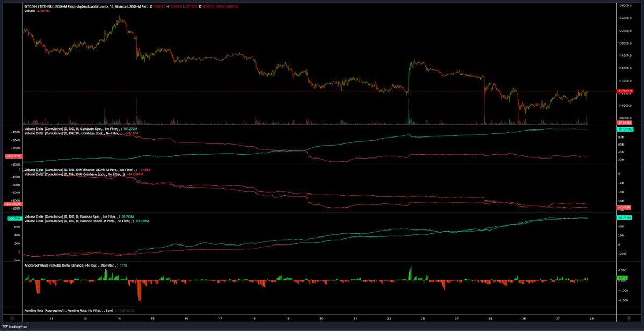The width and height of the screenshot is (644, 331).
Task: Click the TradingView logo
Action: [16, 326]
